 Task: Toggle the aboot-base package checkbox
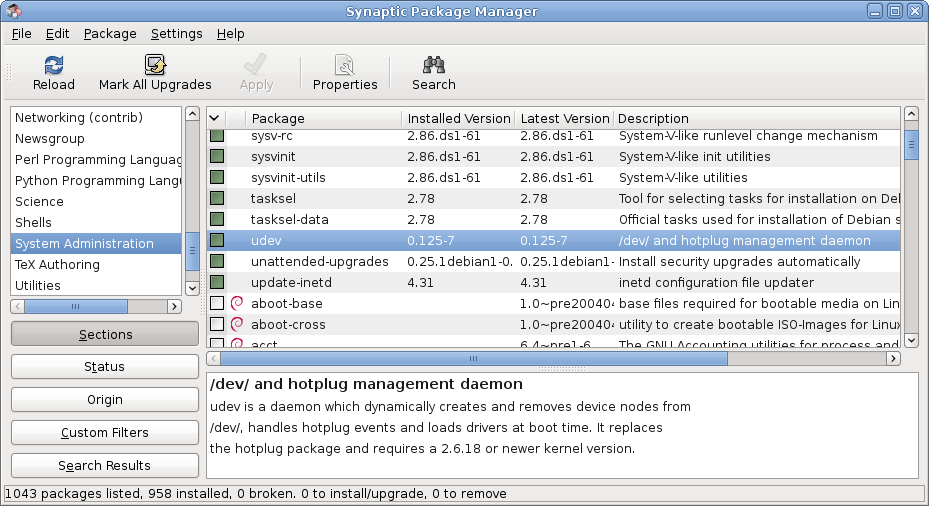(x=217, y=303)
